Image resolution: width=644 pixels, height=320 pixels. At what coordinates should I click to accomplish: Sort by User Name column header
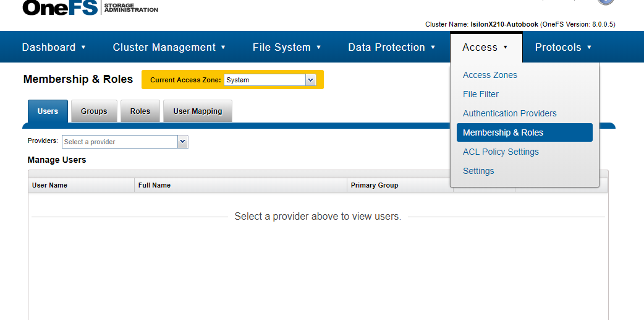(82, 185)
